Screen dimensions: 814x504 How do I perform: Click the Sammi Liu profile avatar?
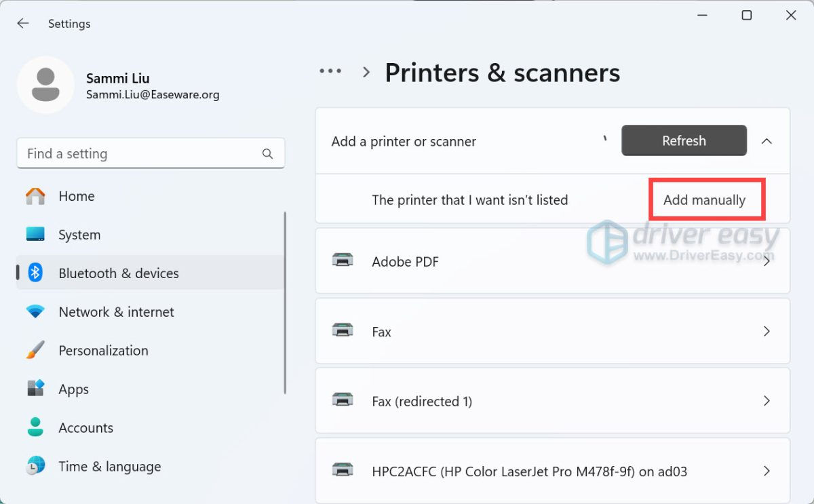(45, 85)
